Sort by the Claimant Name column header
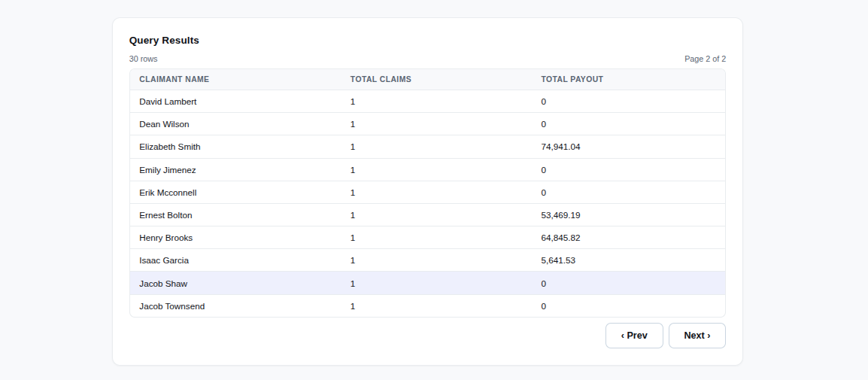Viewport: 868px width, 380px height. (175, 79)
